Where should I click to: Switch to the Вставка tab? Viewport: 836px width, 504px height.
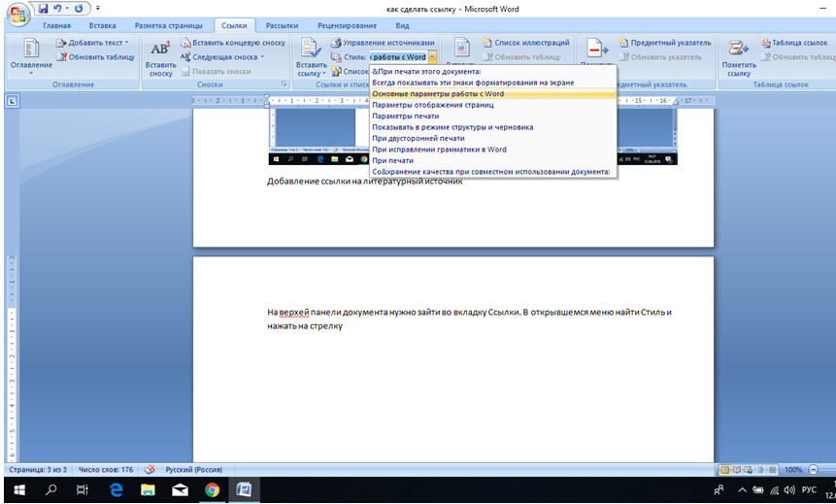click(x=102, y=25)
